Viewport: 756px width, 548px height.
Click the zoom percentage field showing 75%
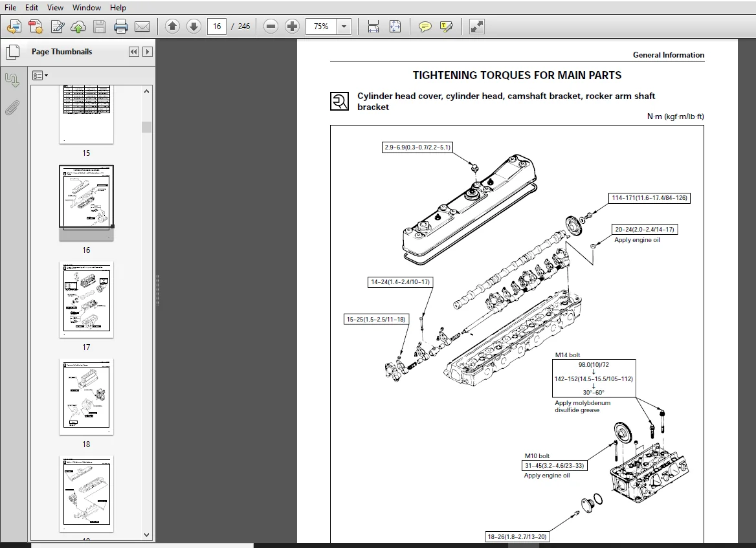(x=321, y=27)
